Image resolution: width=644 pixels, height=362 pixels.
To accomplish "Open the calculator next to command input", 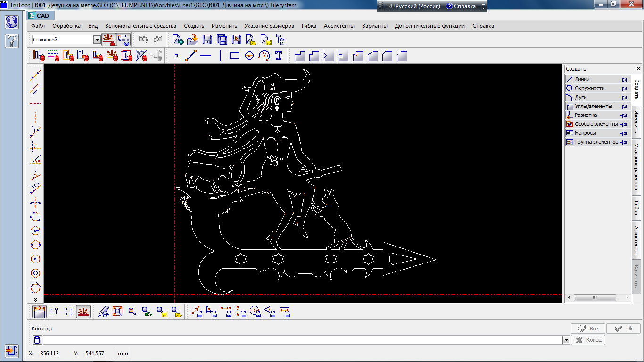I will pyautogui.click(x=38, y=340).
